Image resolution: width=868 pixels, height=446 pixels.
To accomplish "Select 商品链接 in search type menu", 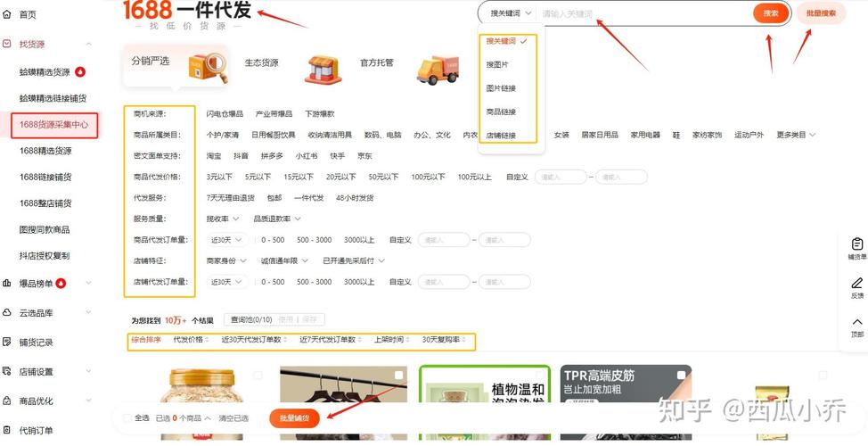I will click(501, 111).
